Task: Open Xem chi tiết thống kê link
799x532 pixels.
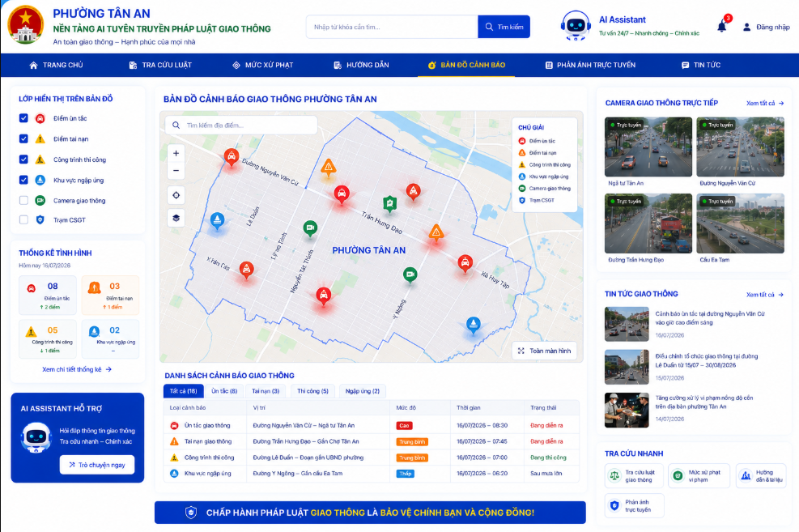Action: click(x=77, y=369)
